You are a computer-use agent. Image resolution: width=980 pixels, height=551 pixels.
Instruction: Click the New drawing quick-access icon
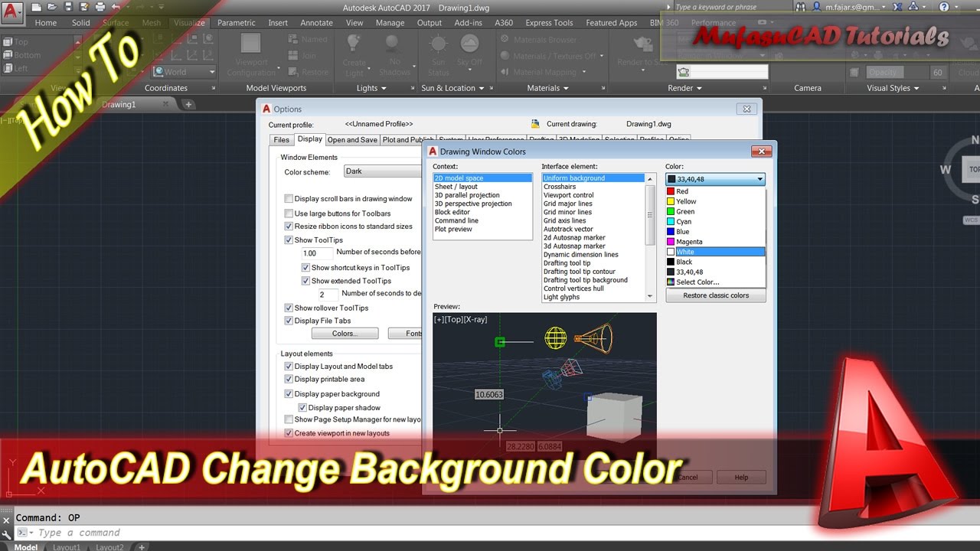(37, 7)
